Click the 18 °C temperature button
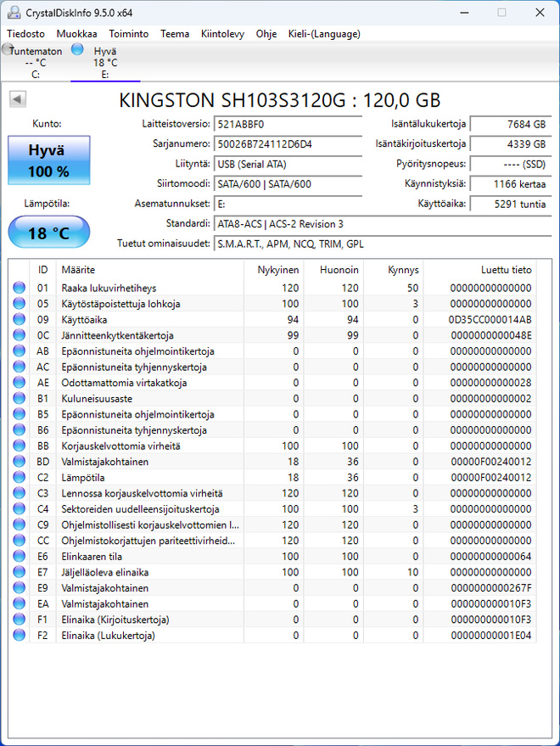 coord(49,233)
